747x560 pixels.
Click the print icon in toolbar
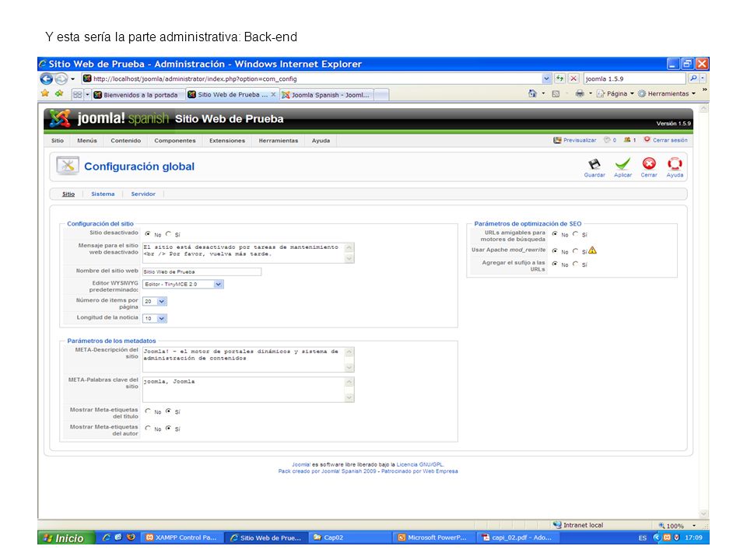(579, 93)
